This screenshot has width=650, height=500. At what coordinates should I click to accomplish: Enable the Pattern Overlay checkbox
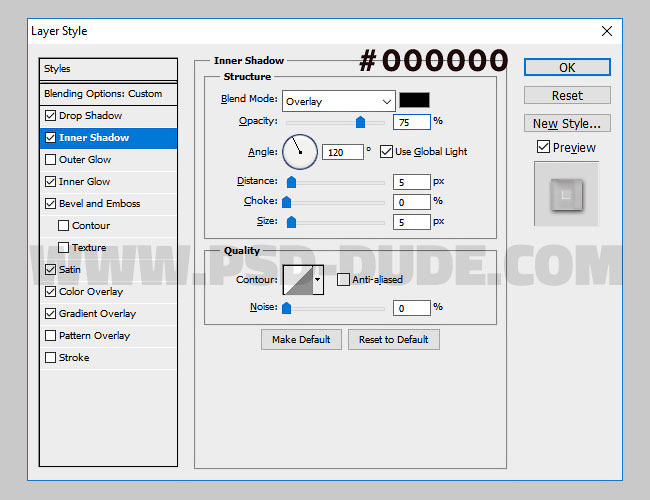click(x=50, y=335)
